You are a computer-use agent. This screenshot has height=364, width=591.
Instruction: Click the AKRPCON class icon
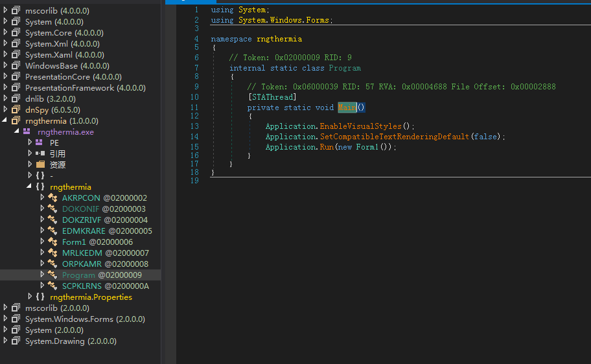[x=52, y=198]
